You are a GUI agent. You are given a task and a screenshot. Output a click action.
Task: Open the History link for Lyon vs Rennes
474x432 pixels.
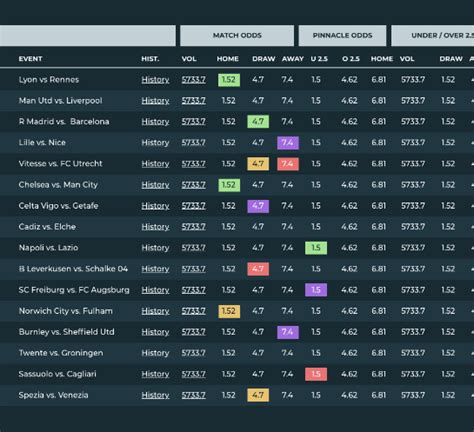(155, 80)
